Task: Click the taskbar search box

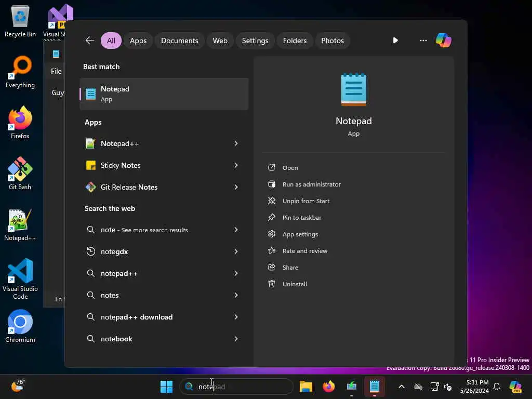Action: pos(236,387)
